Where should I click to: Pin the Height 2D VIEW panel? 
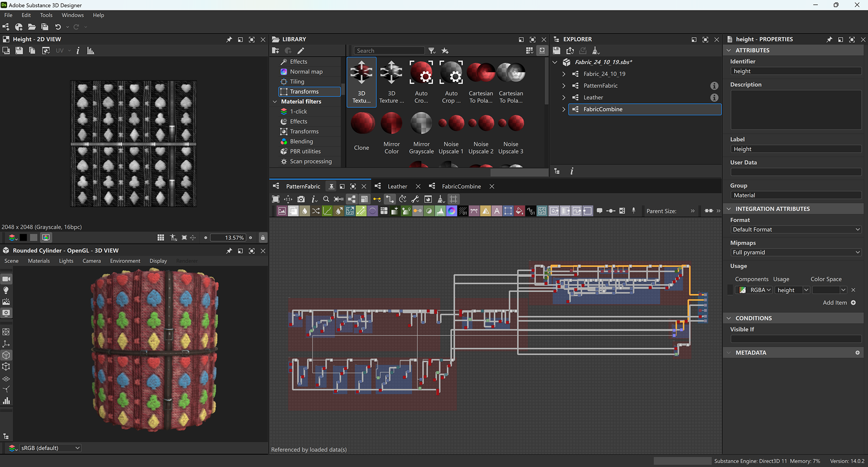pos(229,39)
